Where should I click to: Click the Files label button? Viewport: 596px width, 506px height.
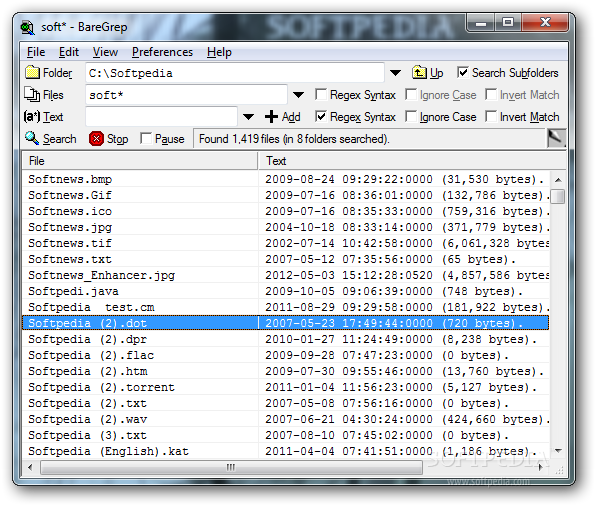click(x=53, y=95)
